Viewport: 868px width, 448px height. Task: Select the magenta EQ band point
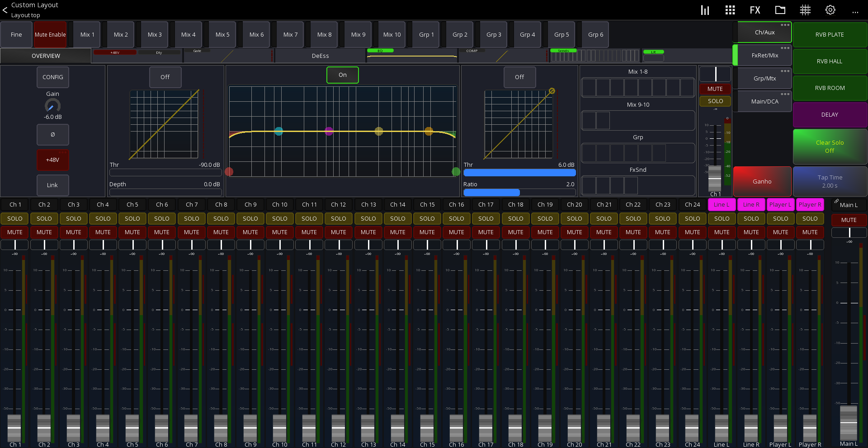click(329, 131)
